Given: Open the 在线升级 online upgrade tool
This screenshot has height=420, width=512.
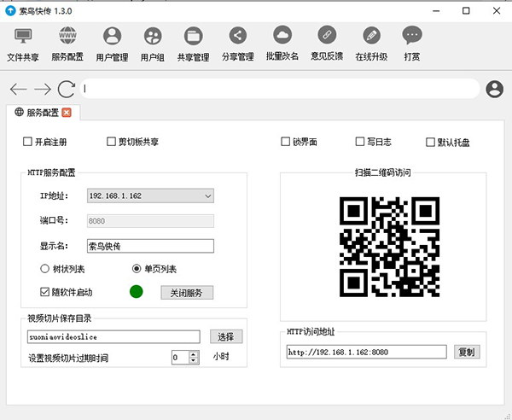Looking at the screenshot, I should tap(371, 44).
